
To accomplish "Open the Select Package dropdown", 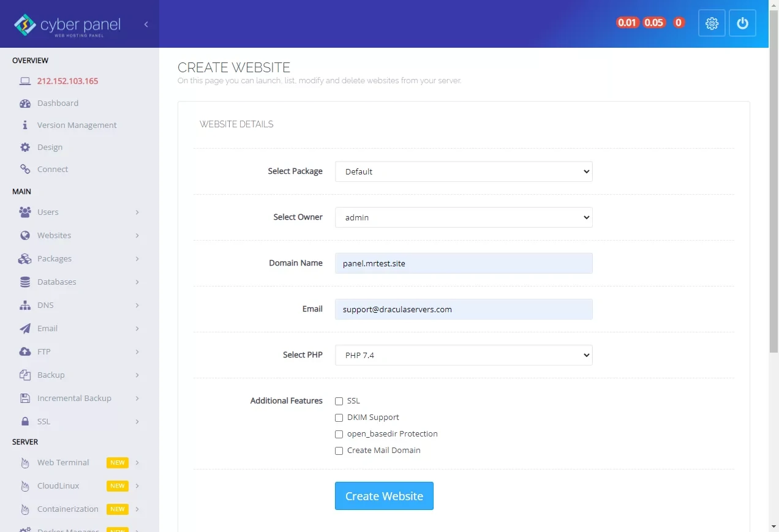I will tap(463, 171).
